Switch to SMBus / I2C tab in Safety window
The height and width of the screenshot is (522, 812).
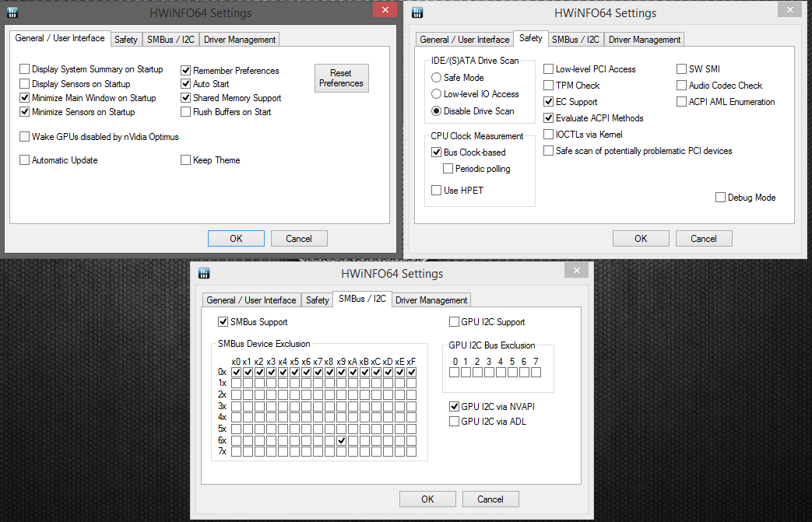click(x=575, y=40)
